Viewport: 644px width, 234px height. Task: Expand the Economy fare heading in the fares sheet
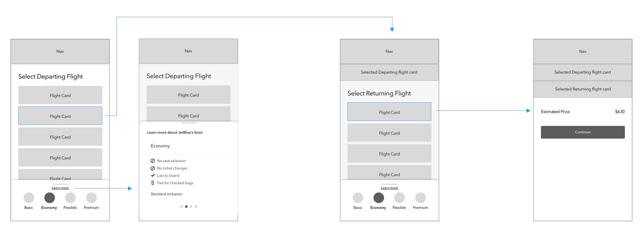pyautogui.click(x=160, y=146)
